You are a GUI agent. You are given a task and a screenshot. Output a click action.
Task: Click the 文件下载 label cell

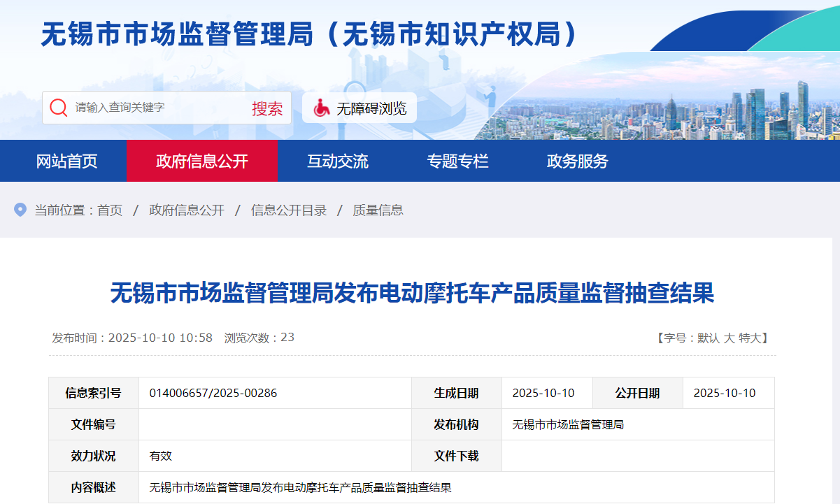point(457,456)
